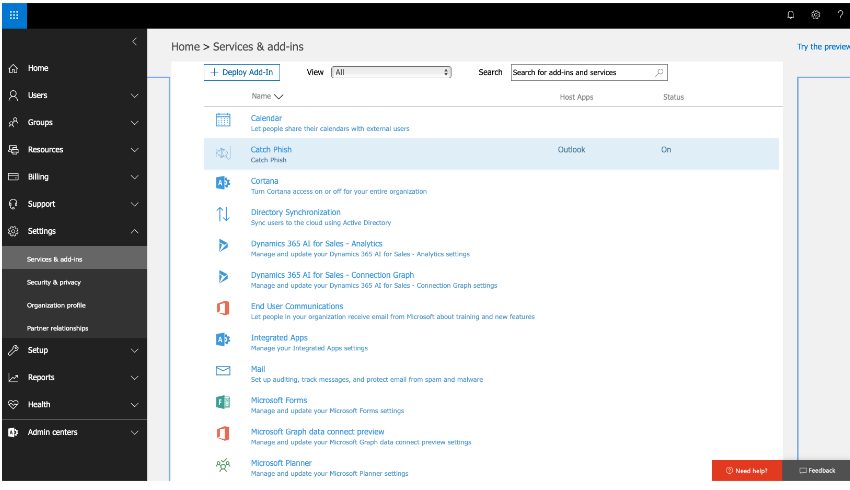Click the Calendar service icon

tap(223, 120)
